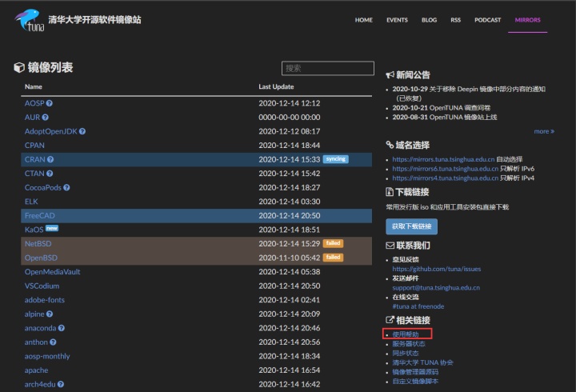Open the OpenMediaVault mirror link
Viewport: 576px width, 392px height.
[x=53, y=272]
